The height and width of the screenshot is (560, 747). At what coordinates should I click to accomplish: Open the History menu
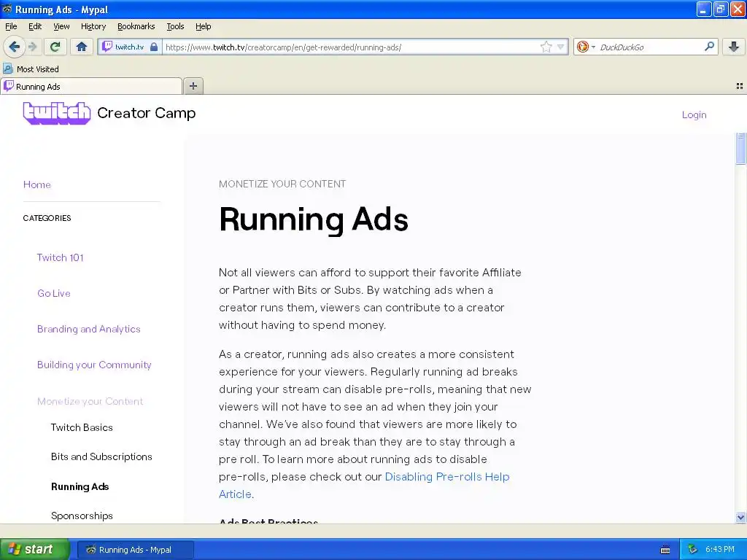coord(93,26)
